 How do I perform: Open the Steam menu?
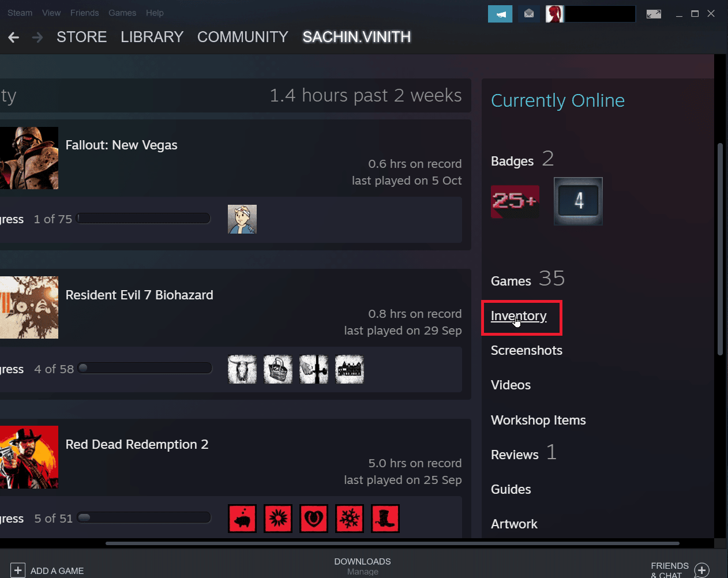tap(20, 13)
